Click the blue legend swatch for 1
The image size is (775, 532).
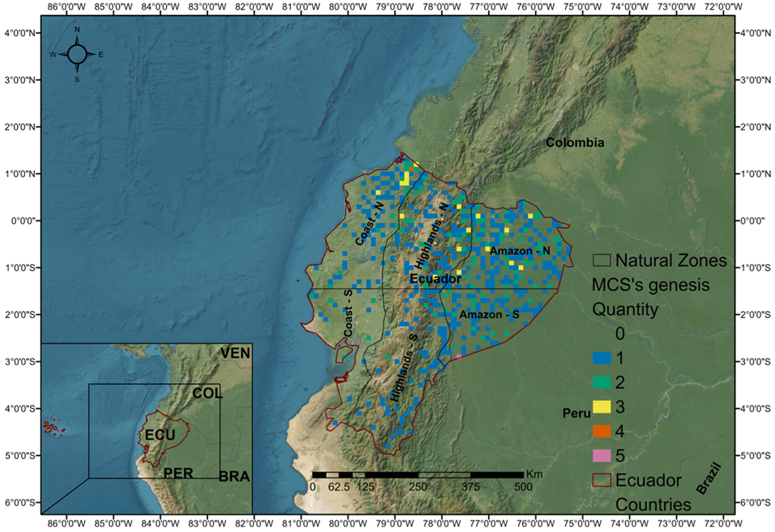coord(602,357)
